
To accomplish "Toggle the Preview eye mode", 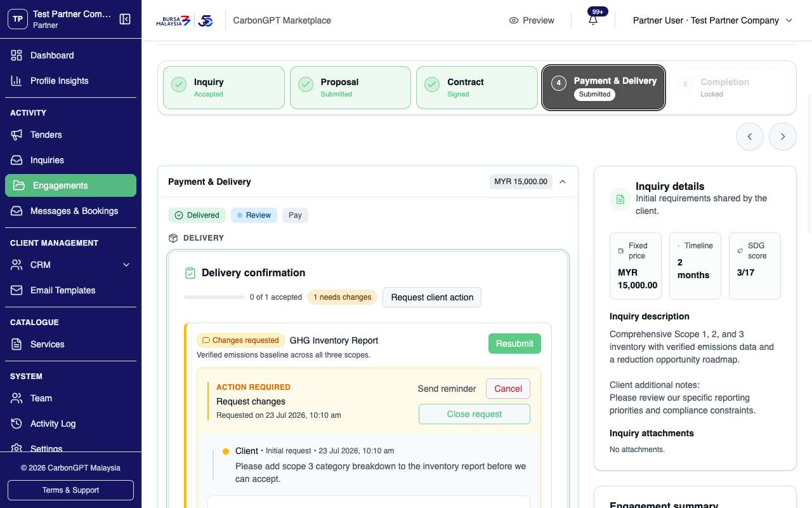I will tap(532, 20).
